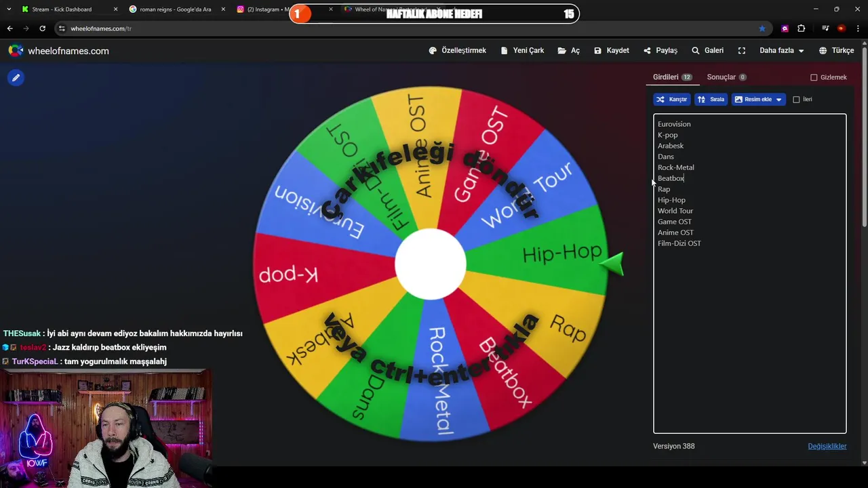The image size is (868, 488).
Task: Toggle the İleri advanced checkbox
Action: point(796,100)
